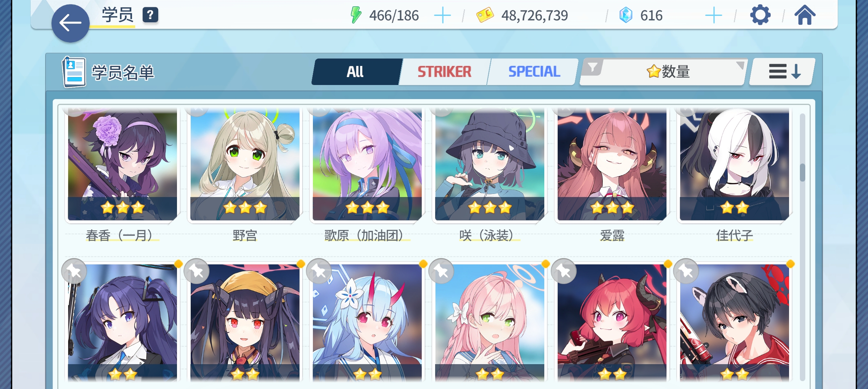Select the All tab
Screen dimensions: 868x389
tap(355, 72)
